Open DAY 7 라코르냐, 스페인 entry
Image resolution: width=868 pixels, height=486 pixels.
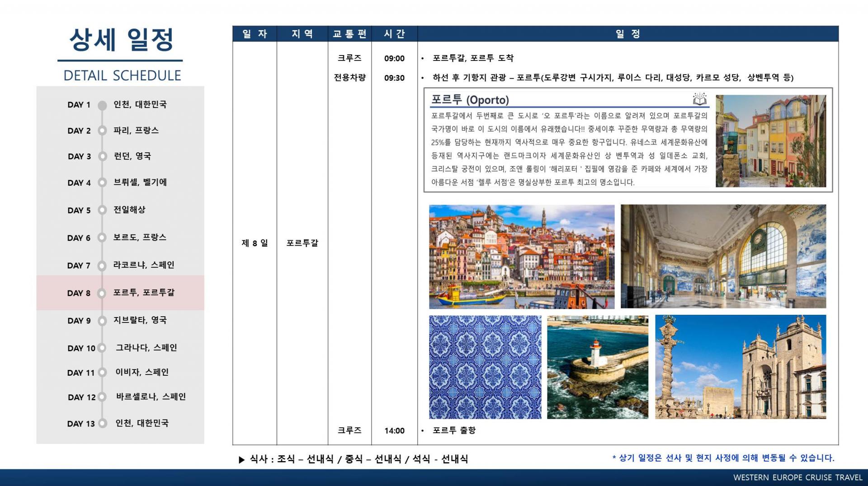point(120,265)
